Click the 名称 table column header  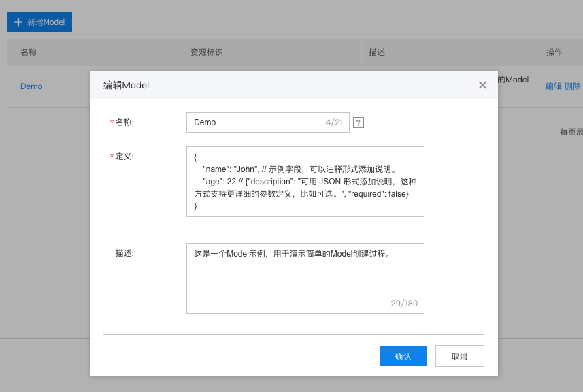29,52
